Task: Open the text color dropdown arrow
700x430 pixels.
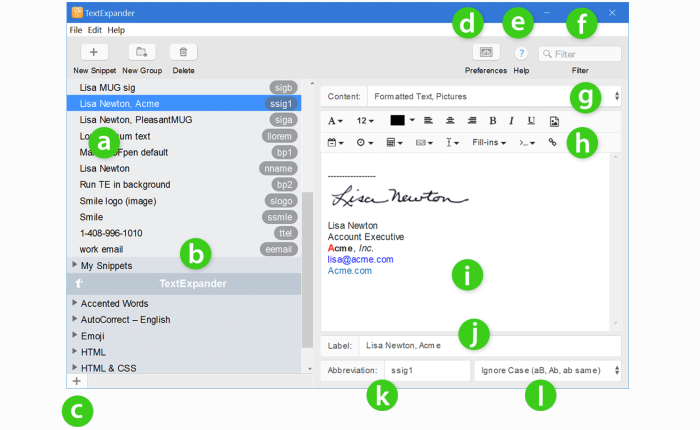Action: tap(412, 120)
